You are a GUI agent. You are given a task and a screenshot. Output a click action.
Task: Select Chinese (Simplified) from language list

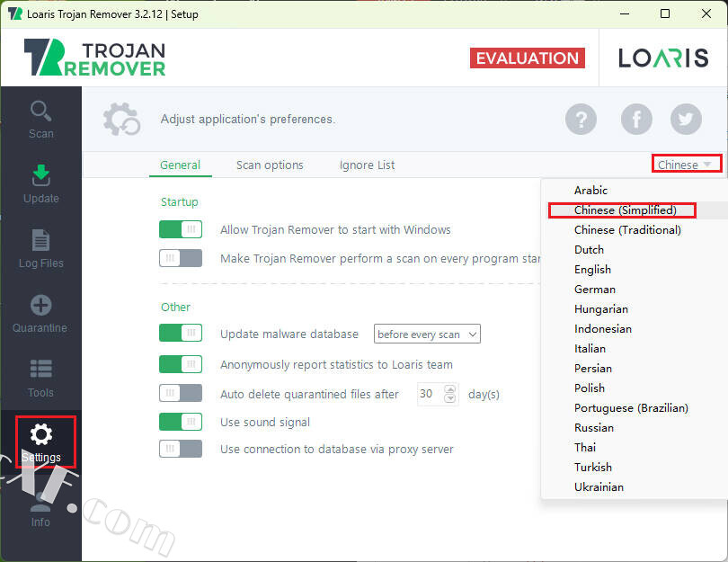[625, 210]
